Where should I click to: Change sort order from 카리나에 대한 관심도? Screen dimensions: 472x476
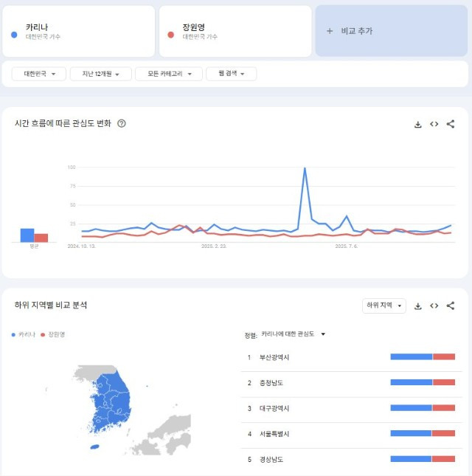(292, 334)
